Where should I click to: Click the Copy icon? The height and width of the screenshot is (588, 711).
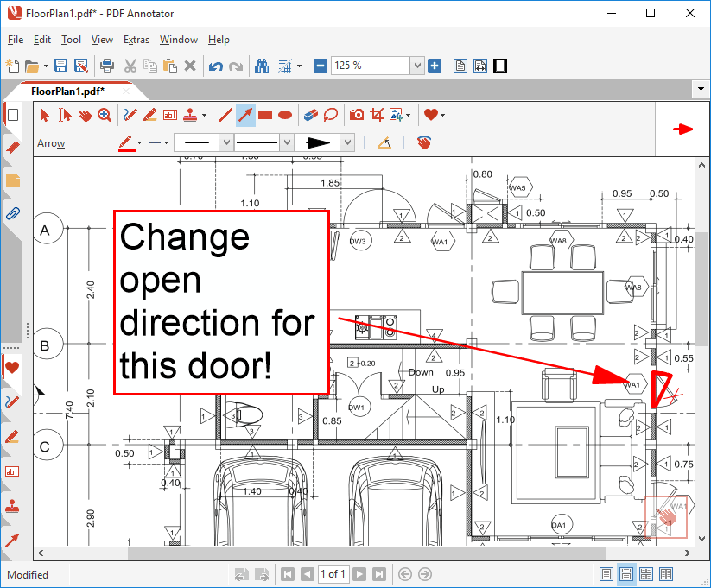[x=150, y=66]
